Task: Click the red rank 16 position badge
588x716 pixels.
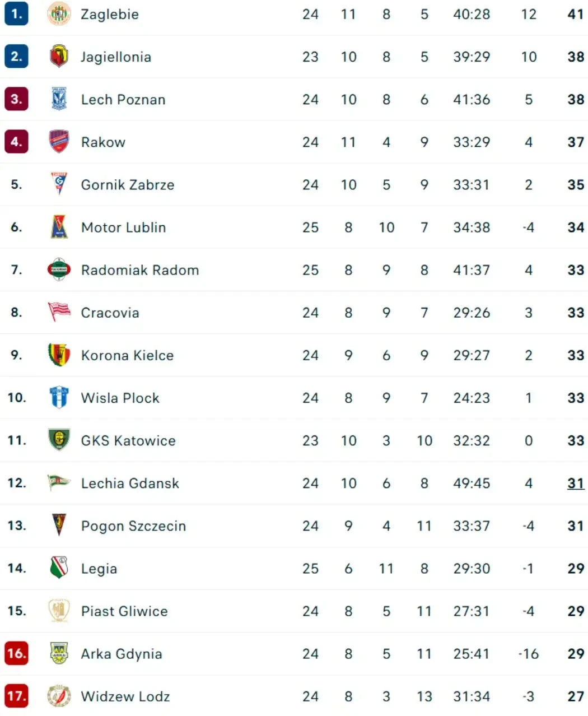Action: 16,653
